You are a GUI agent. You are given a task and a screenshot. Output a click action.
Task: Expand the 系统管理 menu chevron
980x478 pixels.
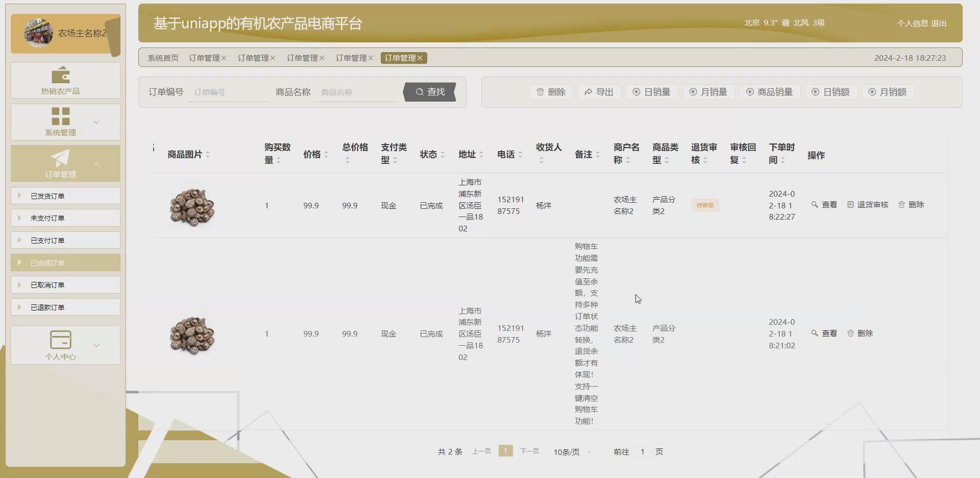tap(96, 122)
